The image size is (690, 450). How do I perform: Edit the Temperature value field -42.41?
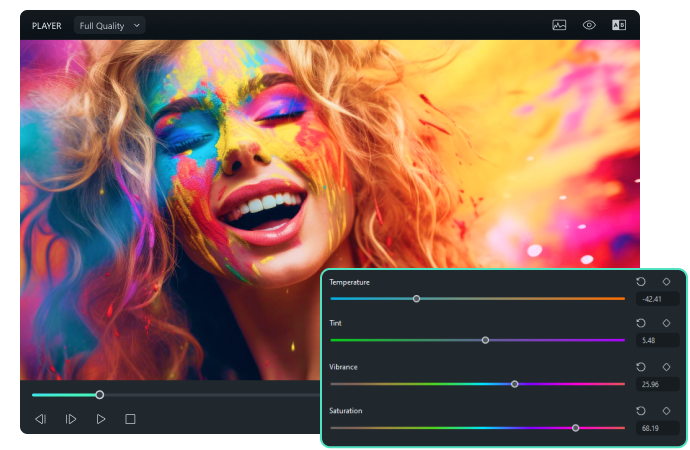(657, 299)
